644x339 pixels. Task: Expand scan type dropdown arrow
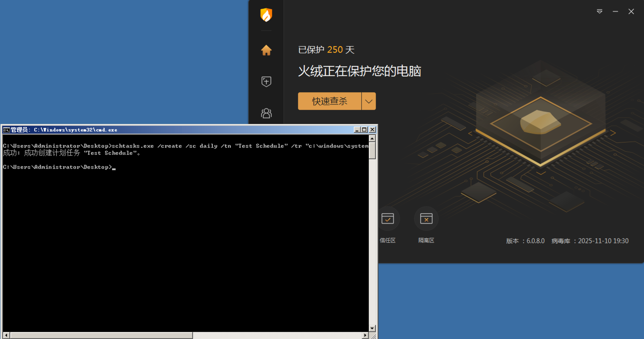point(369,101)
